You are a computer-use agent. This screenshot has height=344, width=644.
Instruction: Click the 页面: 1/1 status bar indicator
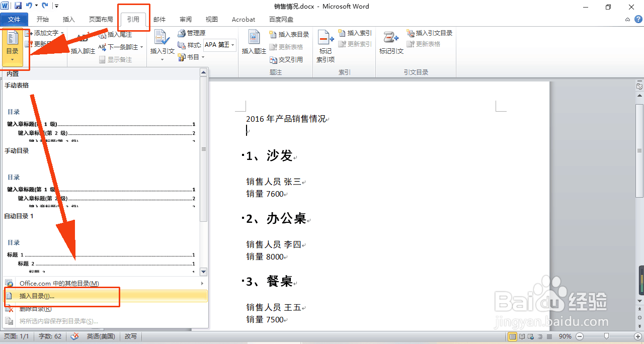pos(16,336)
